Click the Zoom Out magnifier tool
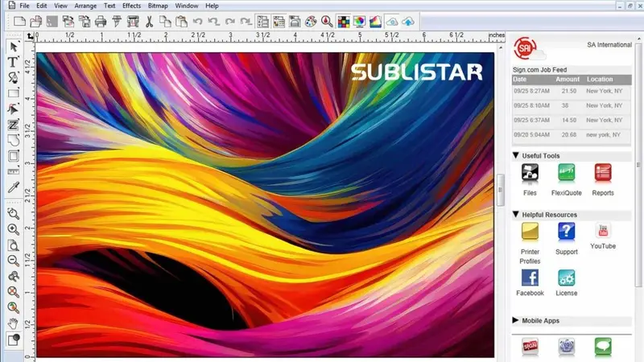 tap(13, 261)
